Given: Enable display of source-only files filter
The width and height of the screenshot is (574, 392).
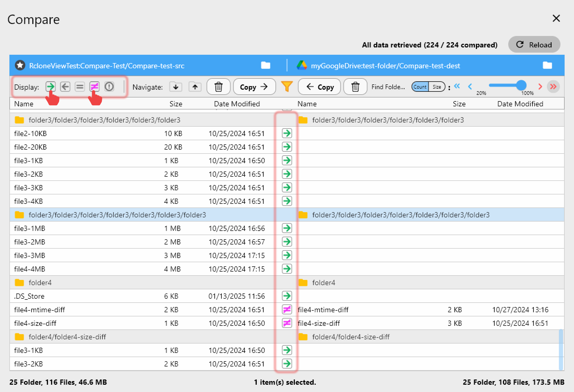Looking at the screenshot, I should pos(51,87).
